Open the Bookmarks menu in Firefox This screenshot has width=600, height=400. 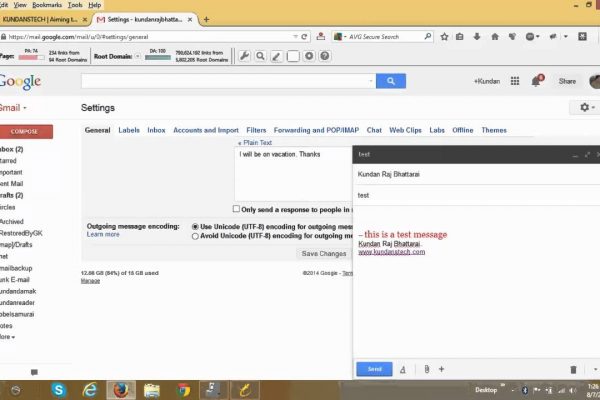coord(47,5)
